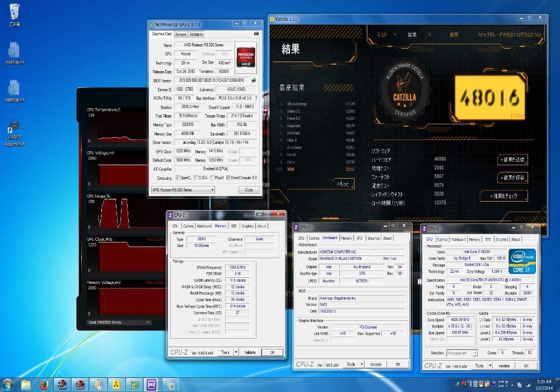This screenshot has width=560, height=392.
Task: Click Validate in the Memory CPU-Z window
Action: (250, 352)
